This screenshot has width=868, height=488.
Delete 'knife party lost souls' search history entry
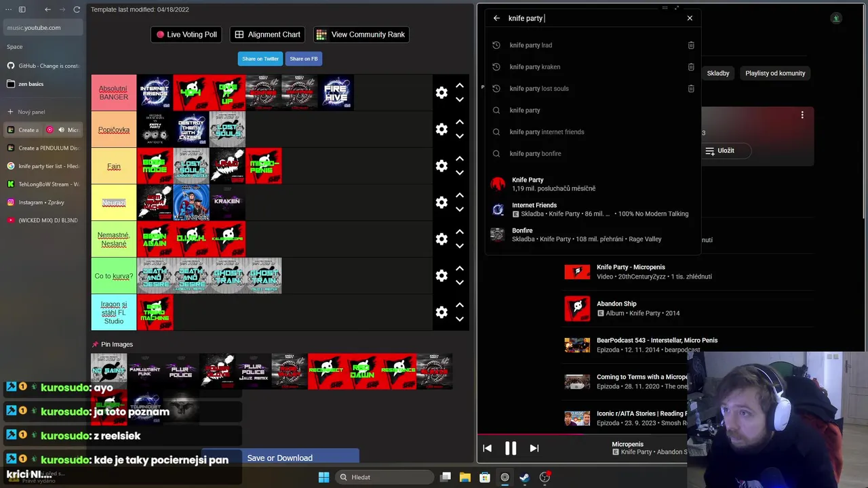tap(691, 89)
